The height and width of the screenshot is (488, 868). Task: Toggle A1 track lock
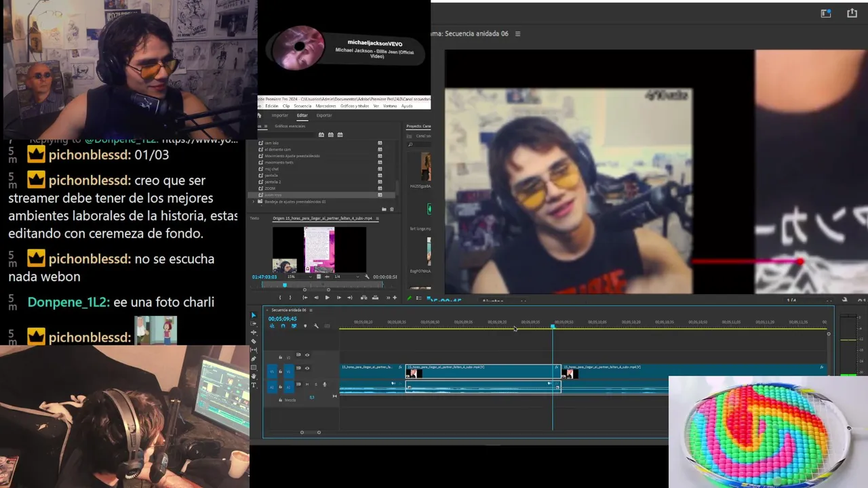coord(280,386)
